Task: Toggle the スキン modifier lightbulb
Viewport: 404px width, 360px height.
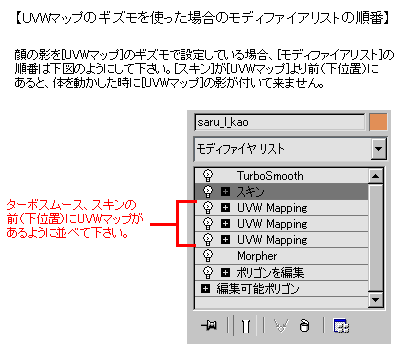Action: coord(208,191)
